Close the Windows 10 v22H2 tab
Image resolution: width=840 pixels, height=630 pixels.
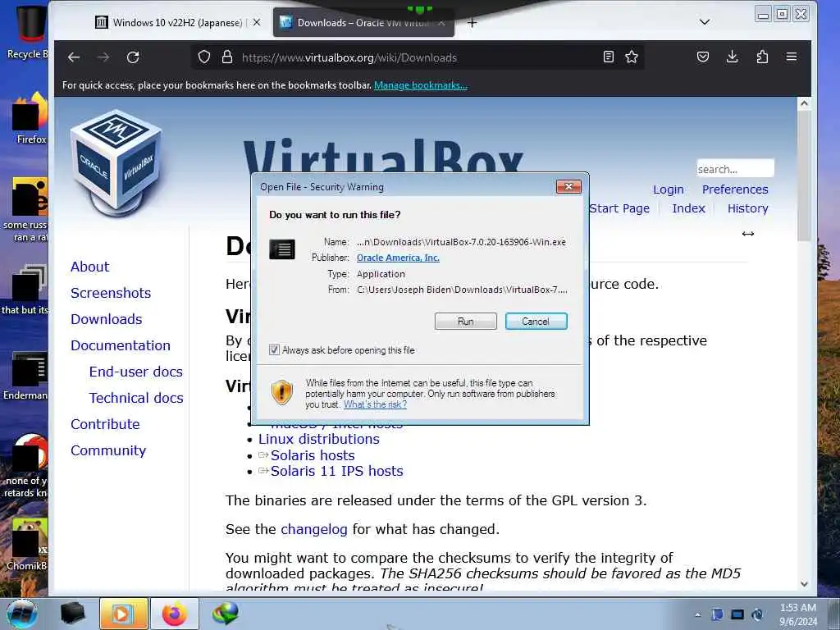(x=257, y=22)
